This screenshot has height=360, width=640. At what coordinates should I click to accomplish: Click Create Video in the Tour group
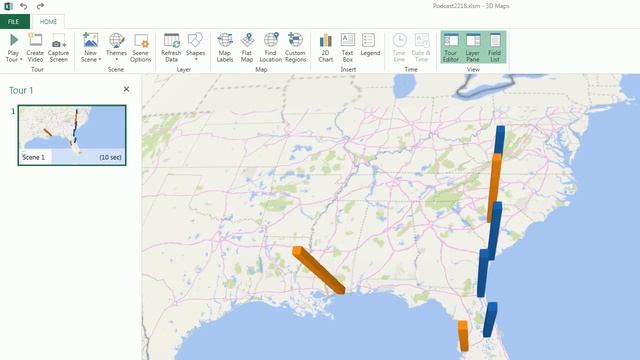point(35,48)
